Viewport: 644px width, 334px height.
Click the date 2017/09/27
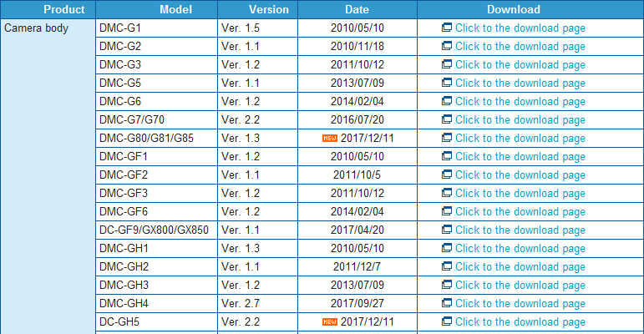(x=357, y=303)
